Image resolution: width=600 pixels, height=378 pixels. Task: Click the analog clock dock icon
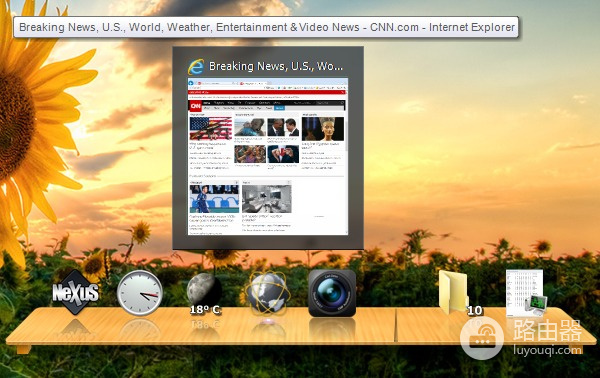click(x=140, y=293)
